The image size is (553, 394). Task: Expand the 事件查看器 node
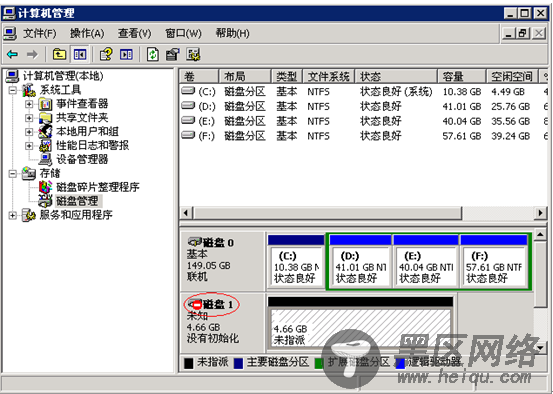(x=29, y=104)
